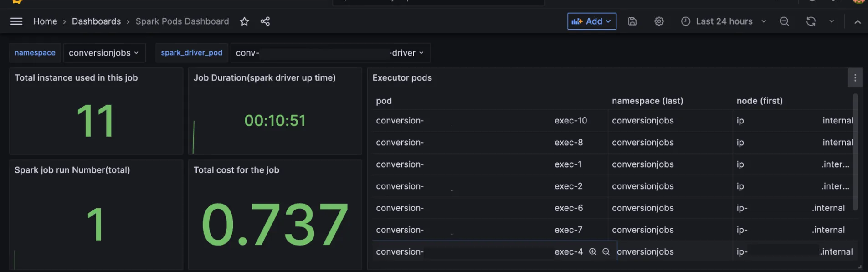Zoom out the time range
The width and height of the screenshot is (868, 272).
click(784, 21)
